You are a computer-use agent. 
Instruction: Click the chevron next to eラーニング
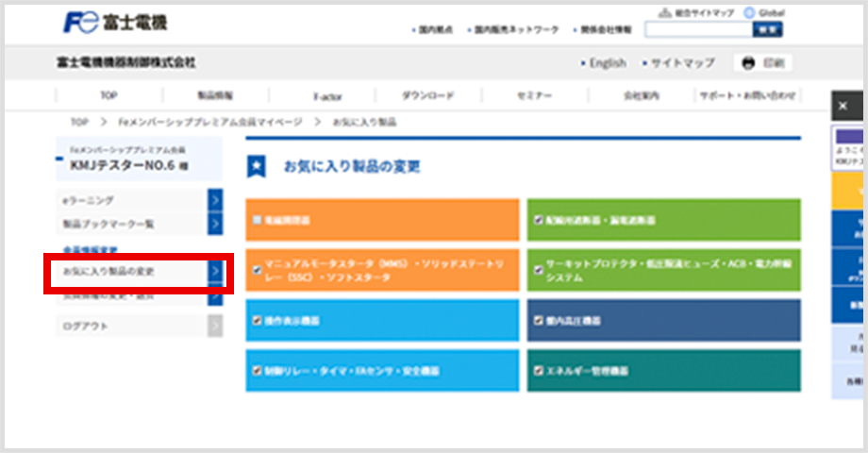(x=215, y=200)
